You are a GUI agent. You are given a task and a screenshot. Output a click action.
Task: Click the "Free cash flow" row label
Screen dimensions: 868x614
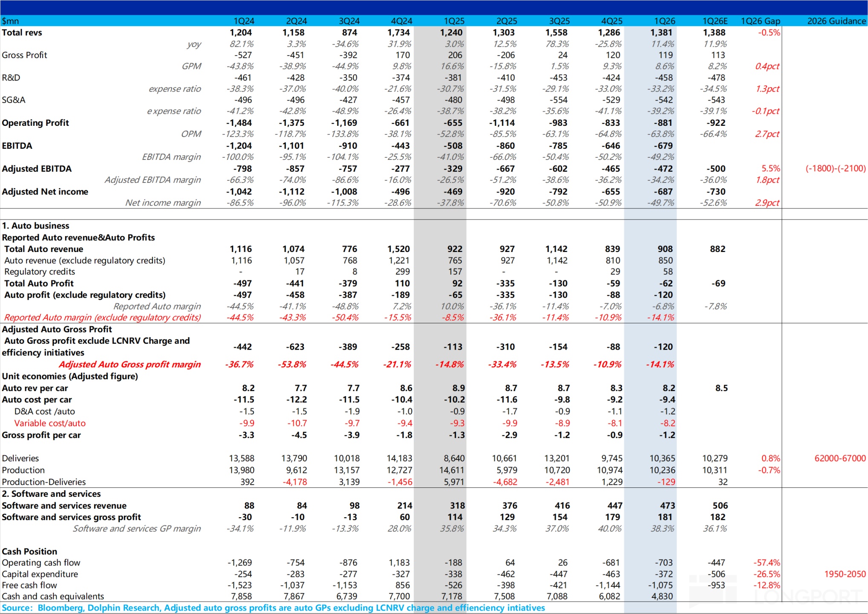point(29,585)
